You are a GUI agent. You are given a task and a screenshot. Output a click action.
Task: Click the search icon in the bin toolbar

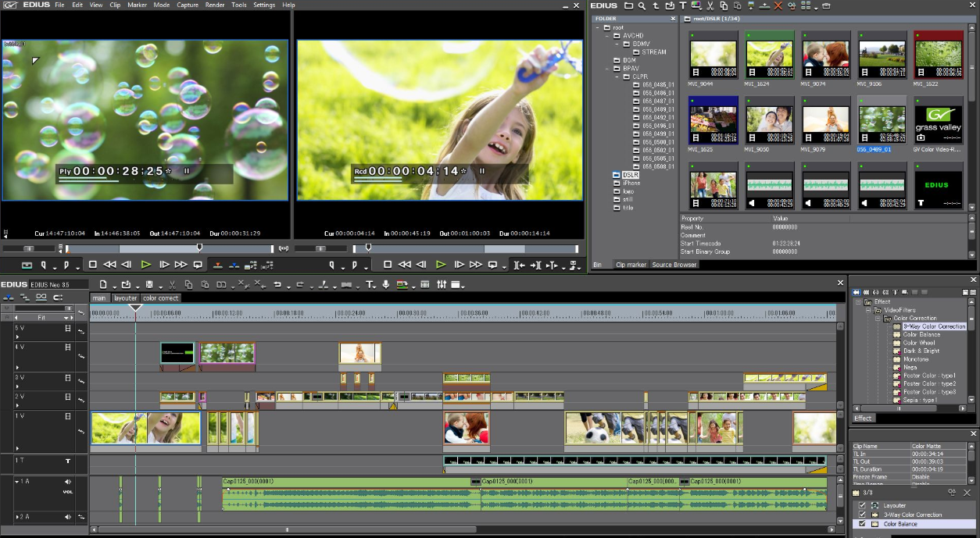642,5
